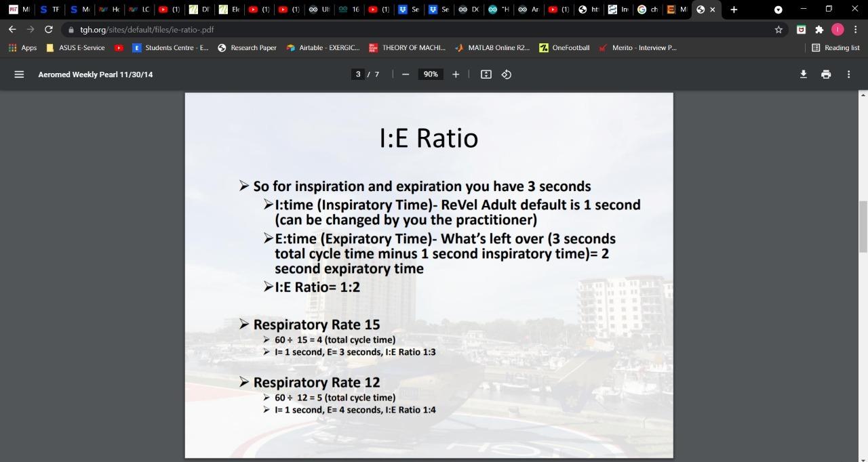Open the Apps bookmark shortcut
The height and width of the screenshot is (462, 868).
(22, 47)
